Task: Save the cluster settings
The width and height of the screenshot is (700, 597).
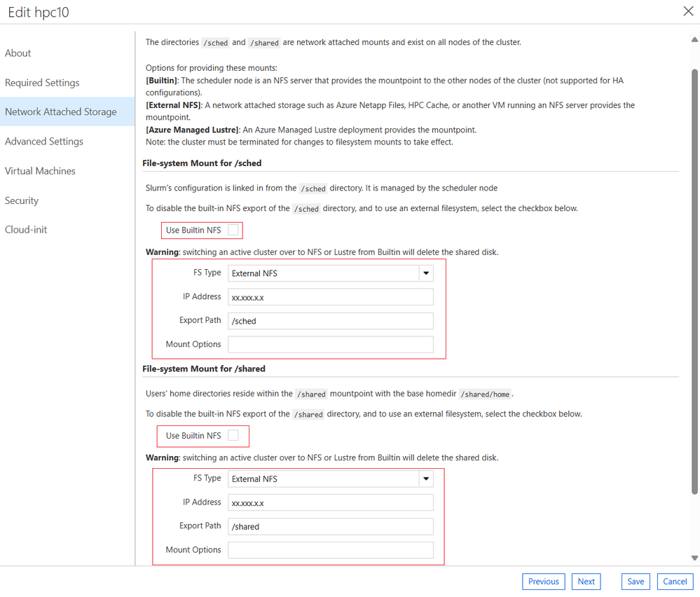Action: point(636,582)
